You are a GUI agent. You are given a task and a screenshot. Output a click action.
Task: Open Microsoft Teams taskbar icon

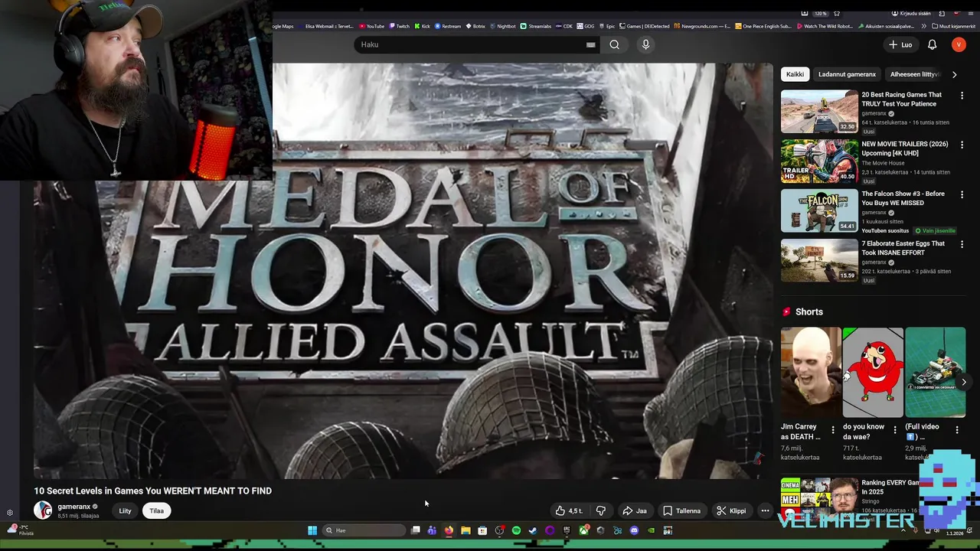coord(432,530)
